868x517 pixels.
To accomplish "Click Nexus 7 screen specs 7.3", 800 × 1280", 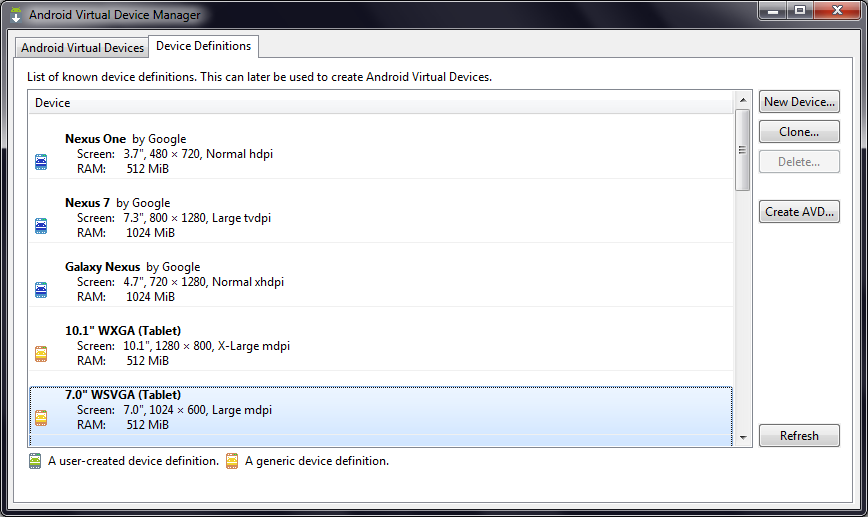I will (x=165, y=218).
